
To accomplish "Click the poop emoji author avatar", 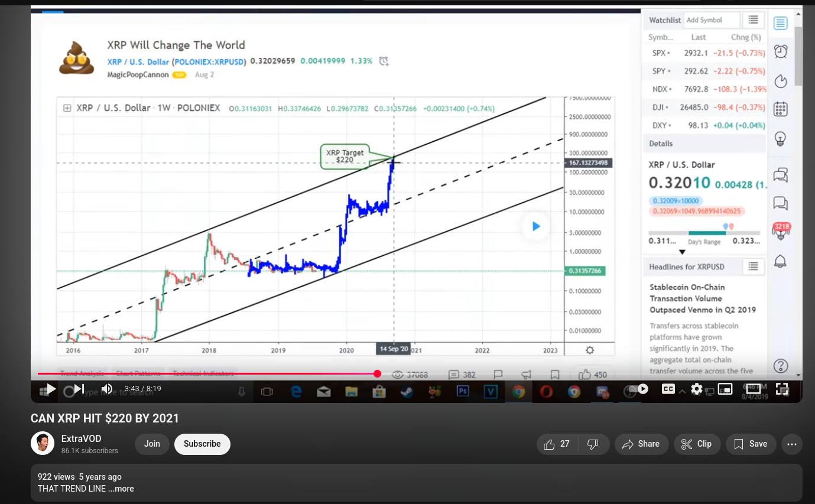I will click(x=76, y=57).
